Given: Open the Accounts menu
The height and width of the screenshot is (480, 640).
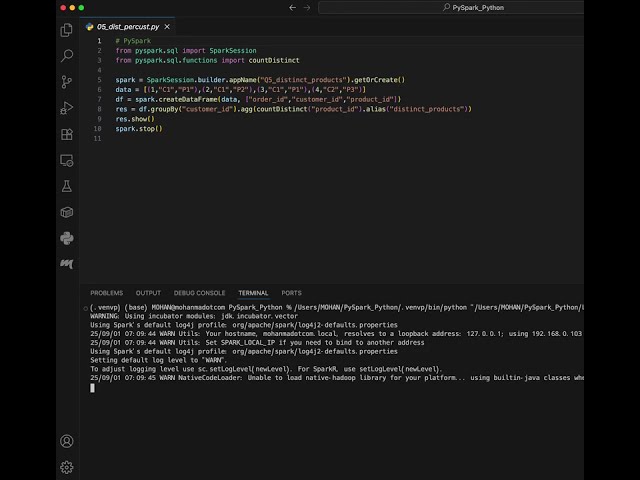Looking at the screenshot, I should pos(67,441).
